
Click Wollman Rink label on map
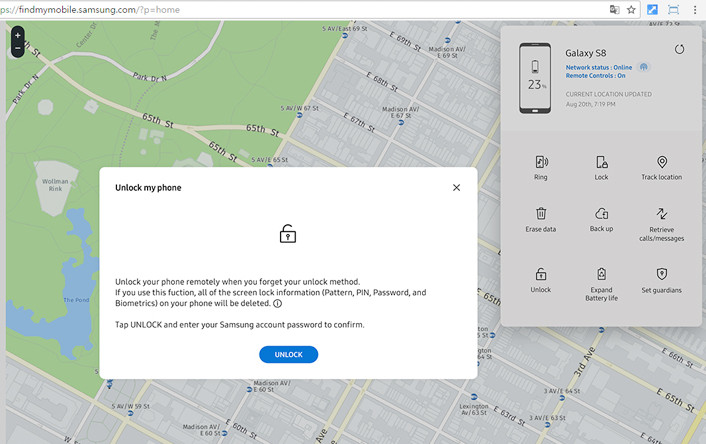tap(55, 185)
